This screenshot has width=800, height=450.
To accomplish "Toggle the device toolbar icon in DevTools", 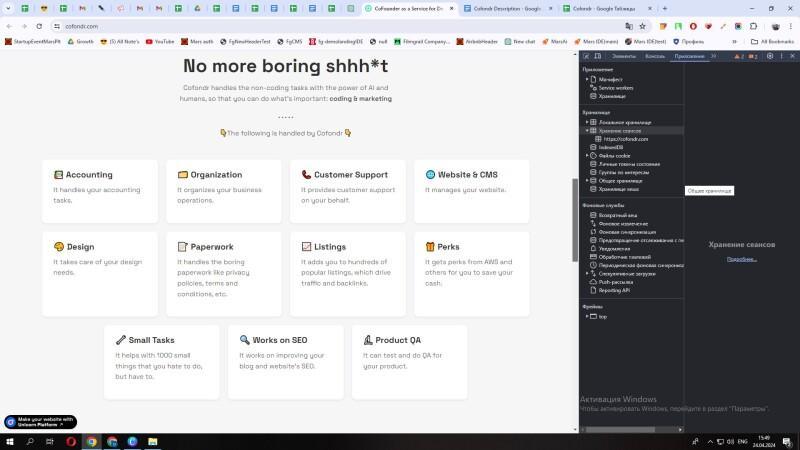I will (597, 56).
